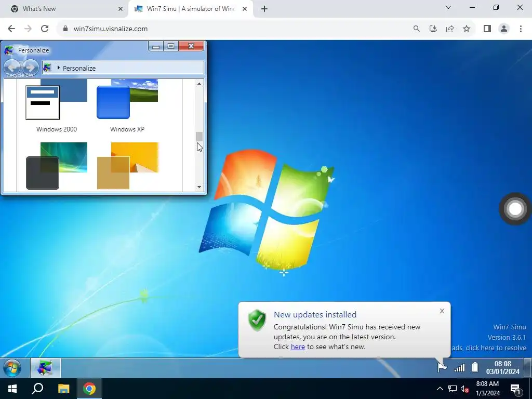This screenshot has height=399, width=532.
Task: Click the floating round assist button
Action: [x=515, y=209]
